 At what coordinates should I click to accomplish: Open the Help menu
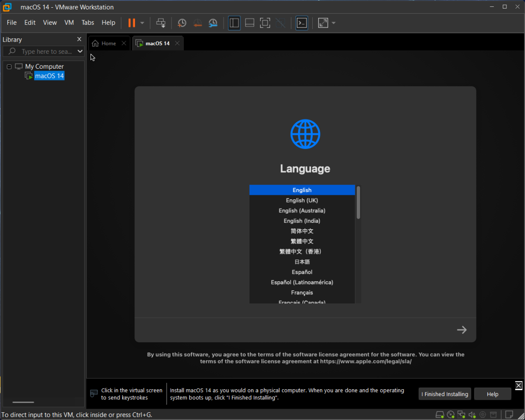pos(108,23)
